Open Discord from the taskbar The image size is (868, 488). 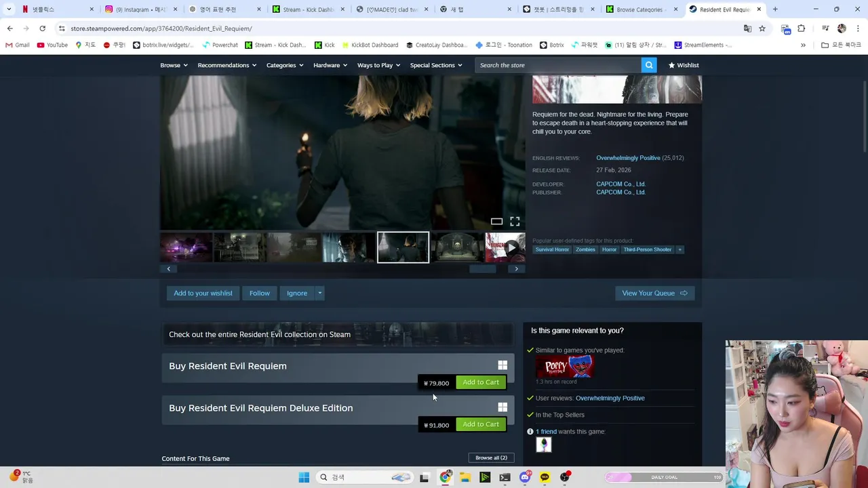click(x=525, y=477)
